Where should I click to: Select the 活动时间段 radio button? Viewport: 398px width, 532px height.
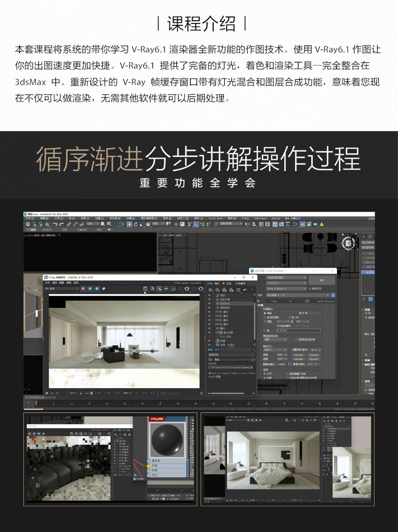[x=265, y=318]
